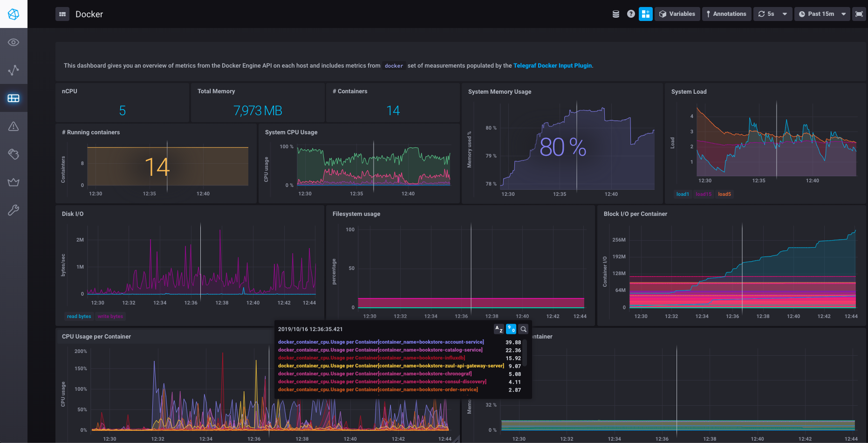
Task: Enter presentation mode via fullscreen icon
Action: coord(859,14)
